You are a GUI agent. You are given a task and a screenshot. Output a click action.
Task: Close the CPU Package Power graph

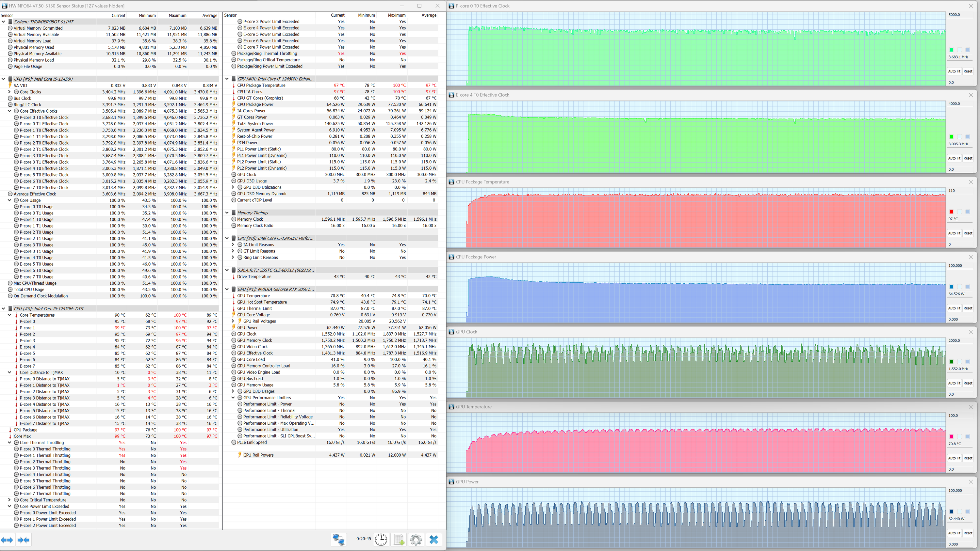click(971, 257)
